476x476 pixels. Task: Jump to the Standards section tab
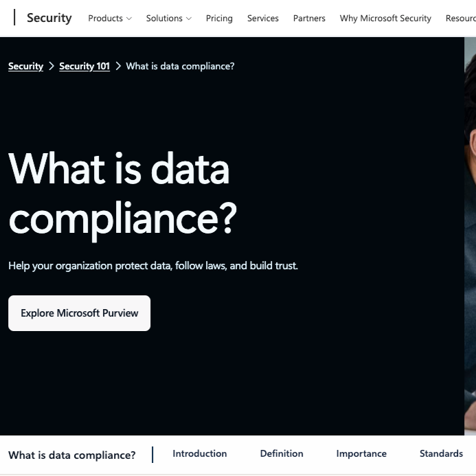pos(441,453)
